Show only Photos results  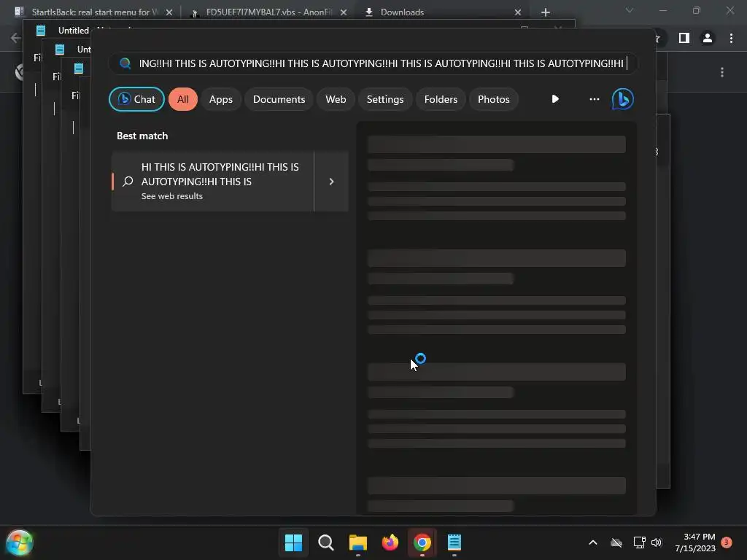click(x=494, y=99)
